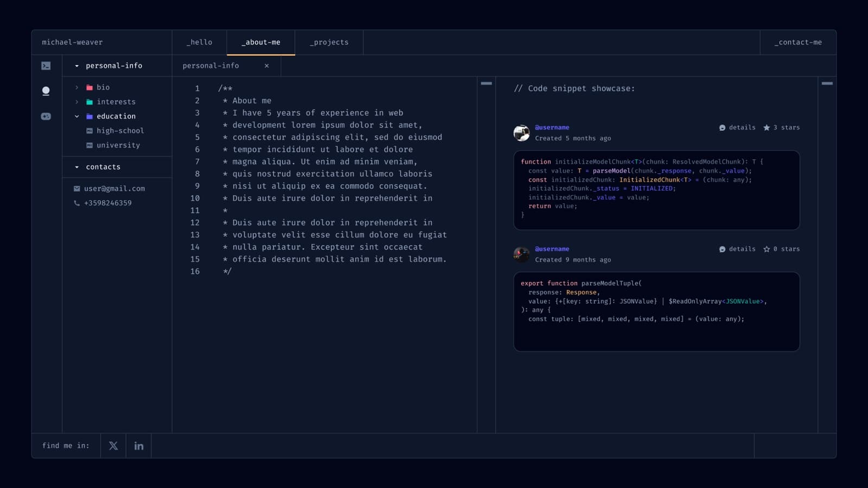Click the +3598246359 phone link

click(x=108, y=203)
